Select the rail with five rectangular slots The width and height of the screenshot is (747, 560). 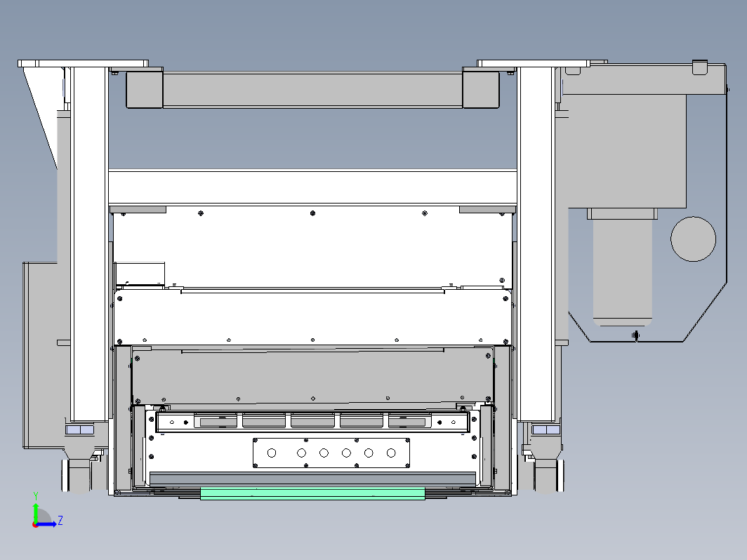312,422
